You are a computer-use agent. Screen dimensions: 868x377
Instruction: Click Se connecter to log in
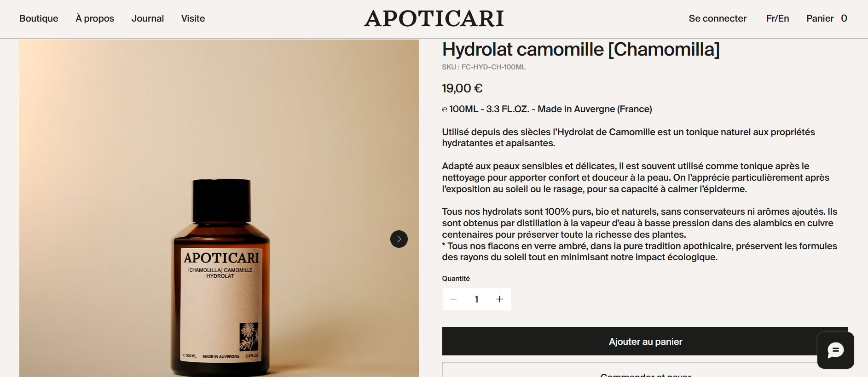click(x=718, y=18)
